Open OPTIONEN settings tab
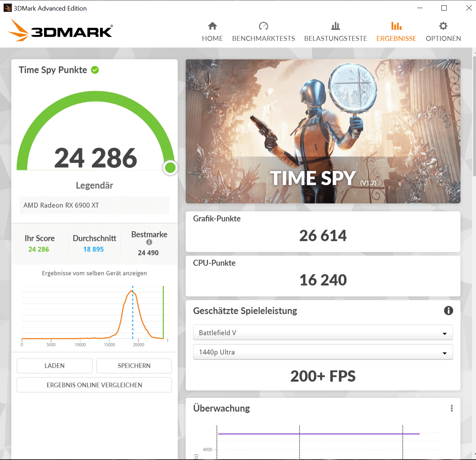Screen dimensions: 476x460 click(443, 32)
